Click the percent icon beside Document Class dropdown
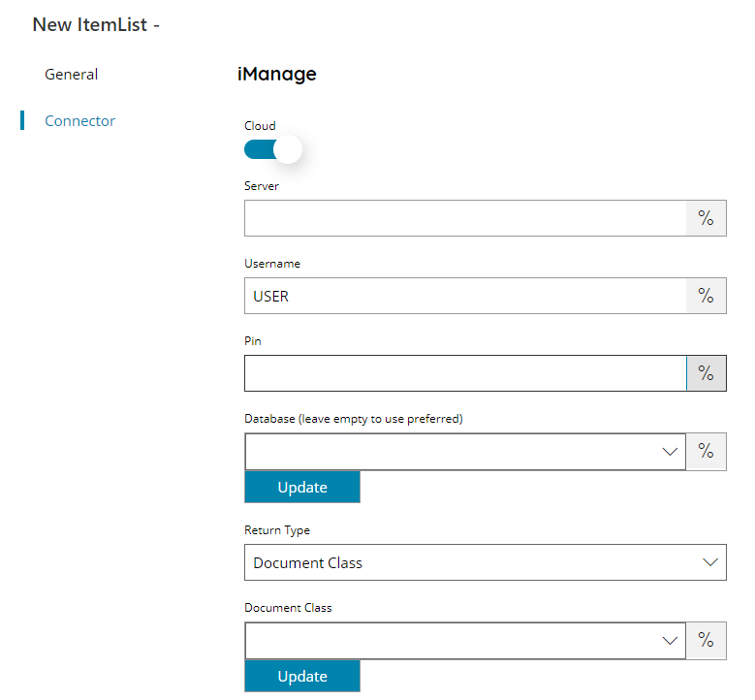Viewport: 755px width, 700px height. coord(706,640)
